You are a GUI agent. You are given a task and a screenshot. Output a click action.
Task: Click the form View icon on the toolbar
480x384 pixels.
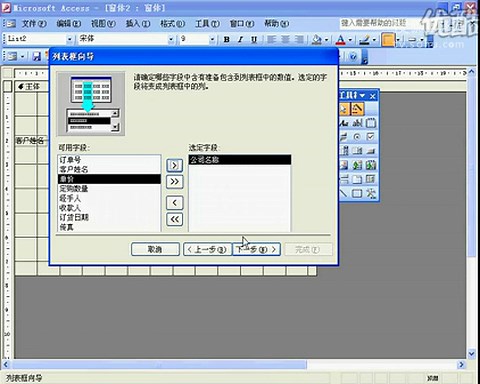[x=12, y=56]
